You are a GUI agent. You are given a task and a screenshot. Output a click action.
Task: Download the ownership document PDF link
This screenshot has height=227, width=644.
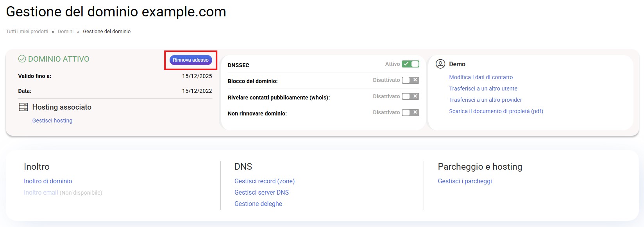click(x=496, y=111)
